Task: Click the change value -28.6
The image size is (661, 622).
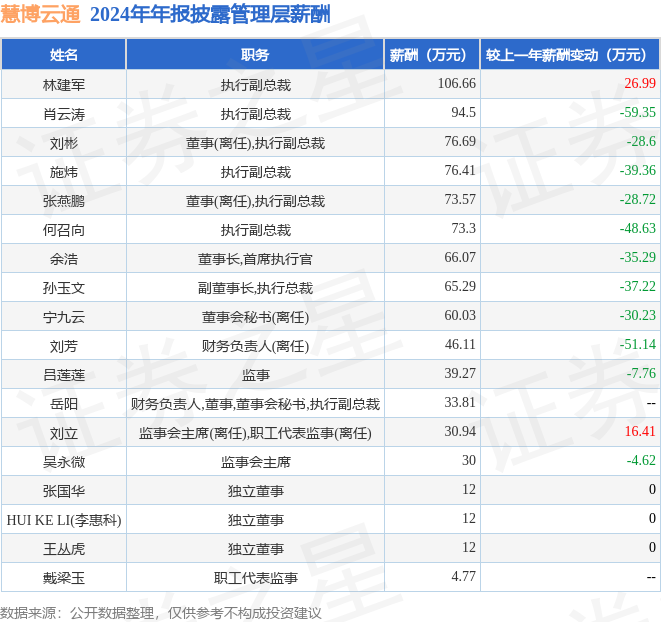Action: (641, 141)
